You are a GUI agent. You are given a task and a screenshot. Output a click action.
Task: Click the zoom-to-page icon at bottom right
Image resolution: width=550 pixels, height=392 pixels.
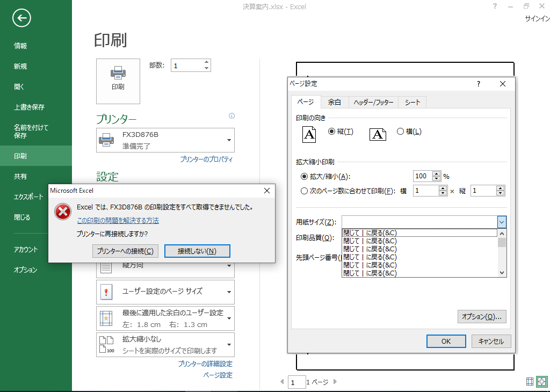click(x=542, y=382)
